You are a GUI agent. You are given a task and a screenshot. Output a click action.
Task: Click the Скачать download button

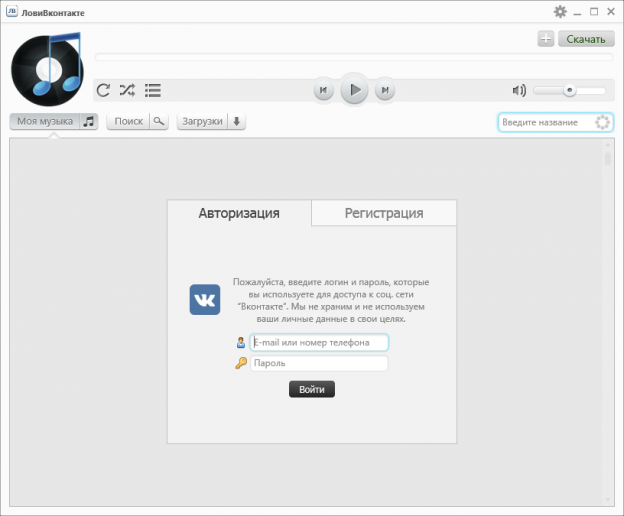point(586,39)
